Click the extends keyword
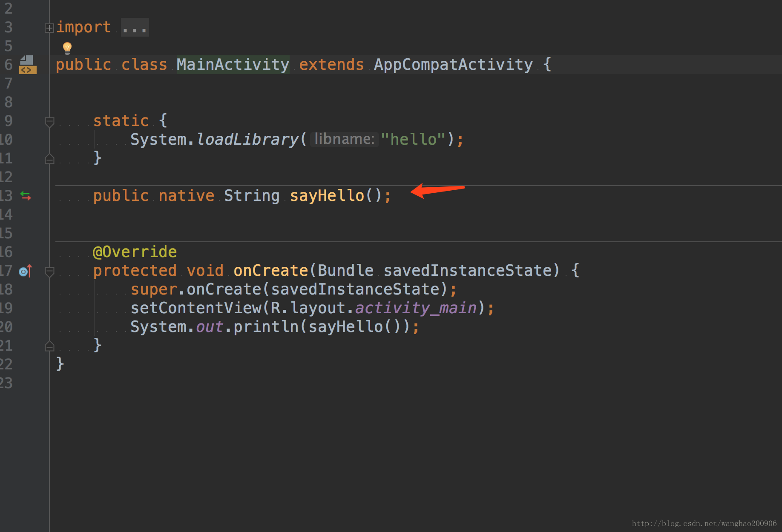This screenshot has height=532, width=782. click(331, 65)
